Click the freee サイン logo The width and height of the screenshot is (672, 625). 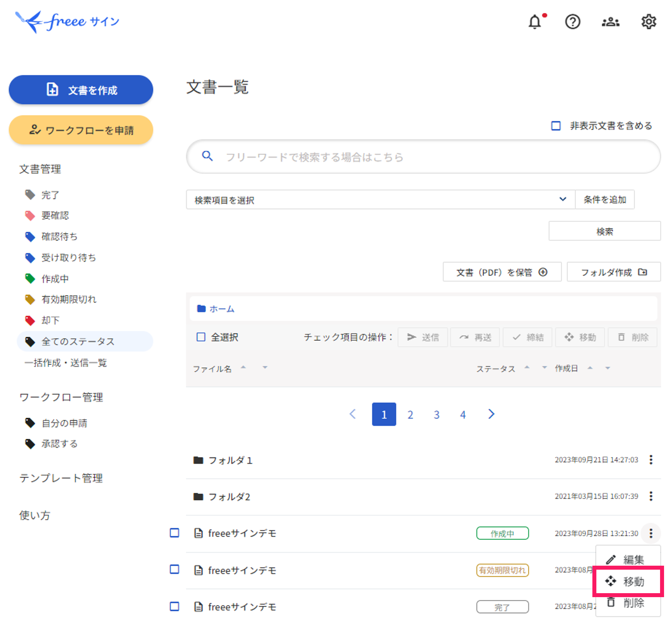[67, 22]
